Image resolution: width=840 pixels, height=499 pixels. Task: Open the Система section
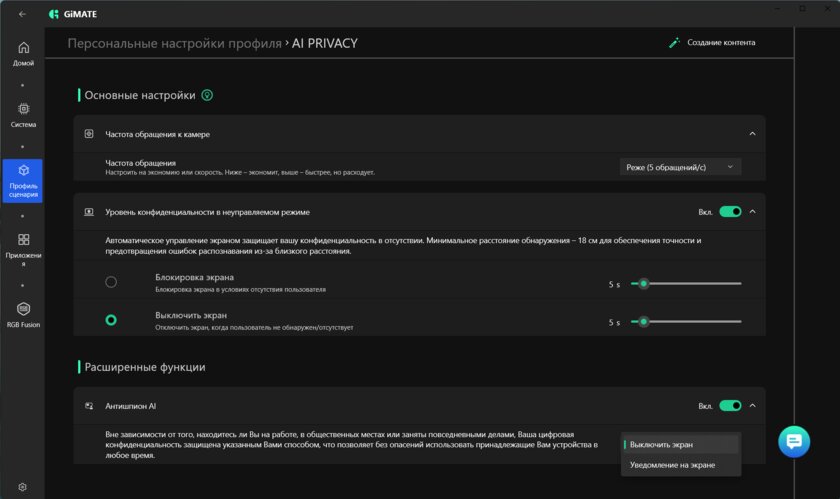click(x=23, y=115)
